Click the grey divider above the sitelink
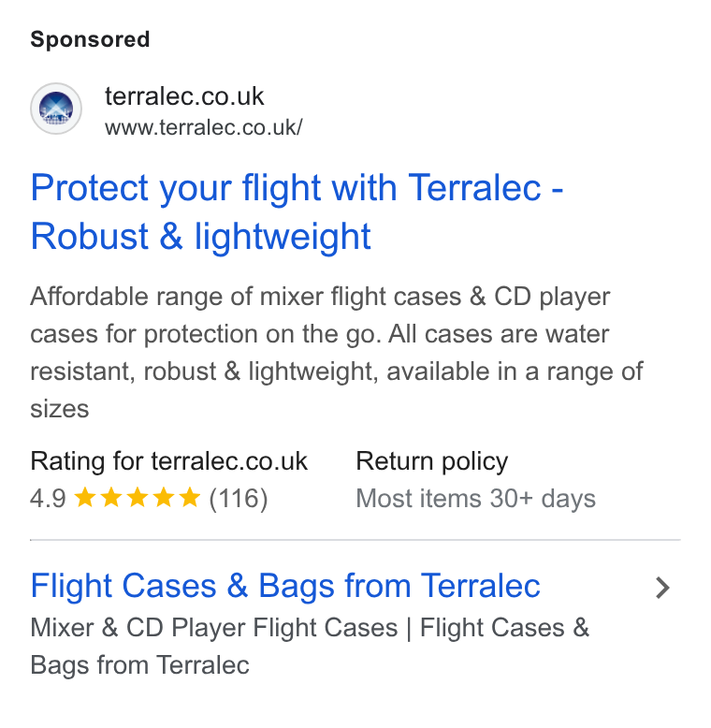The image size is (711, 728). 355,540
